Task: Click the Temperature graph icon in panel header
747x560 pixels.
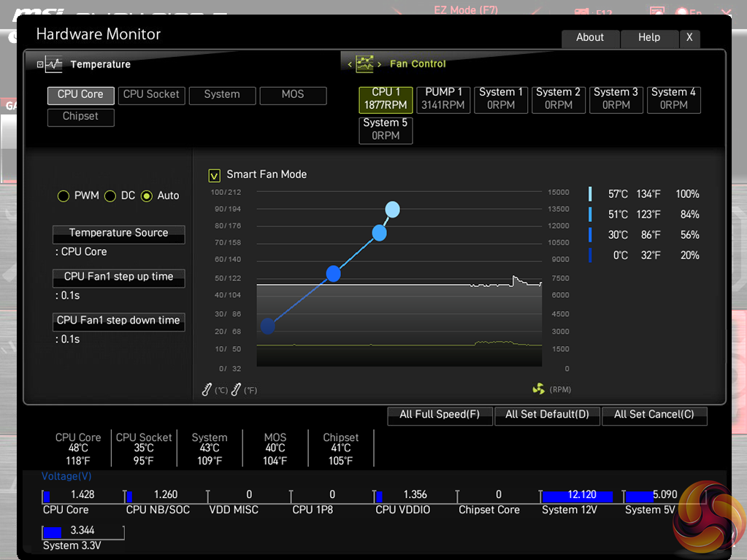Action: 54,64
